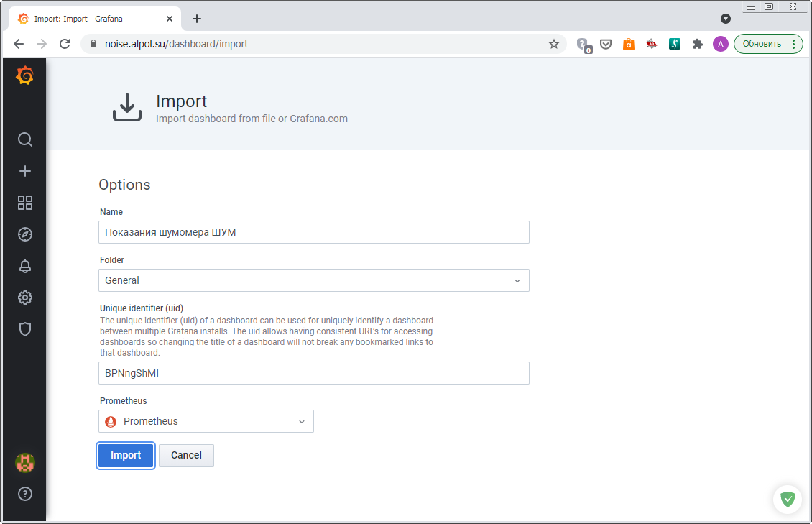The image size is (812, 524).
Task: Open the Configuration gear icon
Action: pos(25,298)
